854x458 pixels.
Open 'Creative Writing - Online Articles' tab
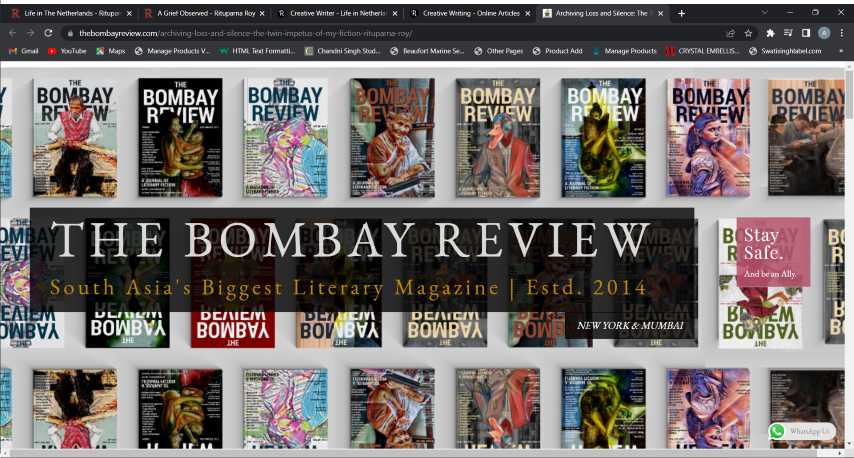(469, 13)
